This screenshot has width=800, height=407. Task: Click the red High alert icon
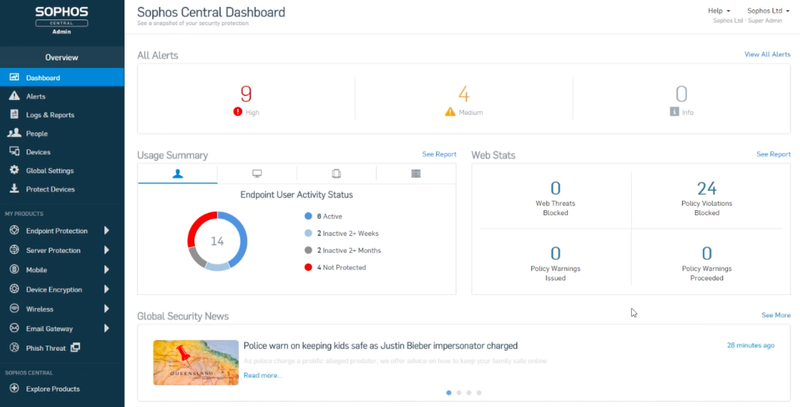237,112
